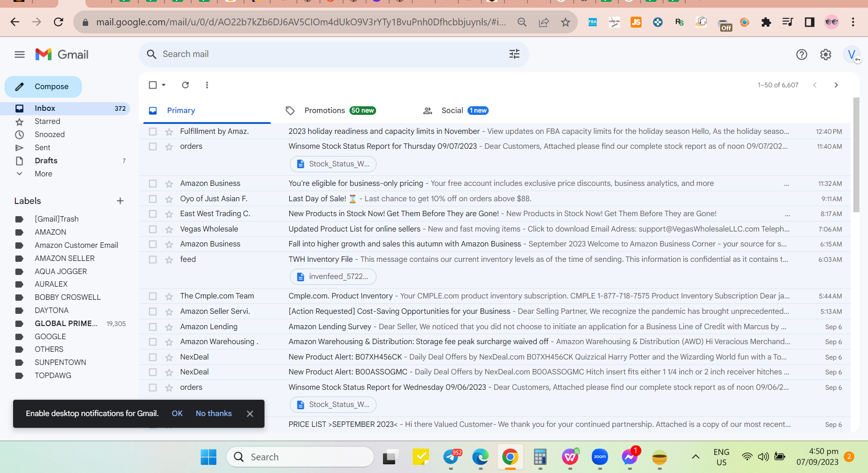
Task: Expand the More section in sidebar
Action: click(43, 174)
